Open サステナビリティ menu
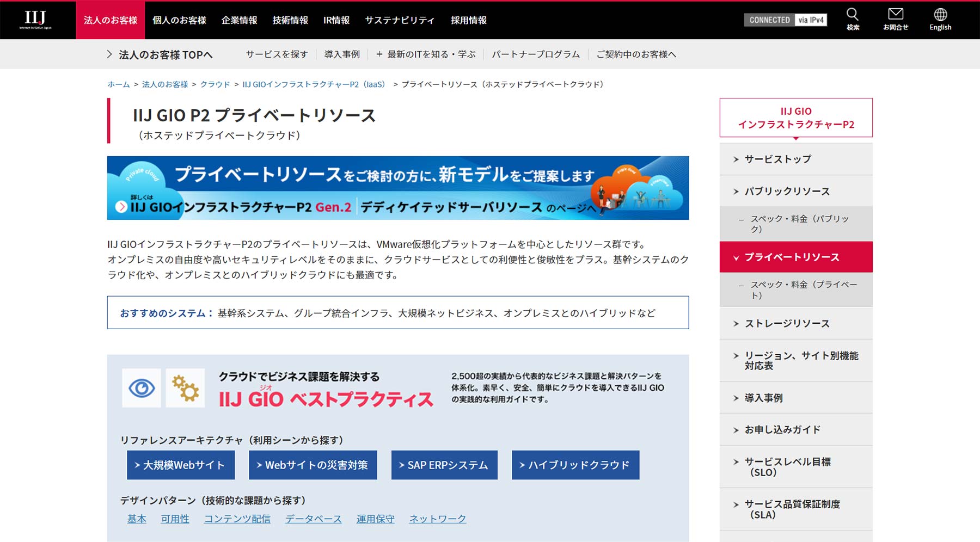 click(x=400, y=20)
